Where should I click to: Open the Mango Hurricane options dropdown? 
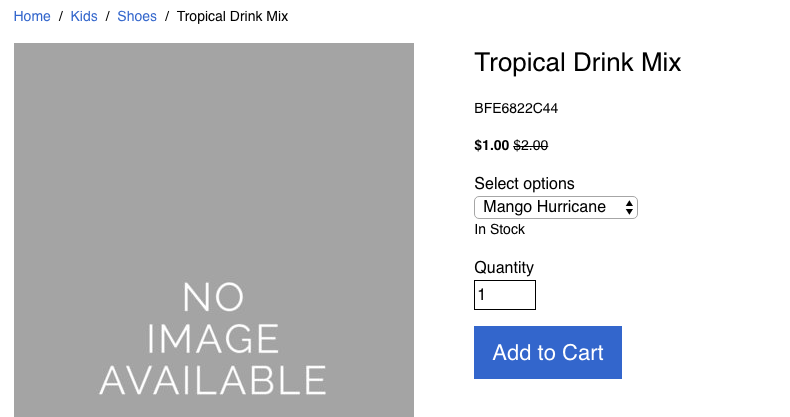tap(556, 207)
